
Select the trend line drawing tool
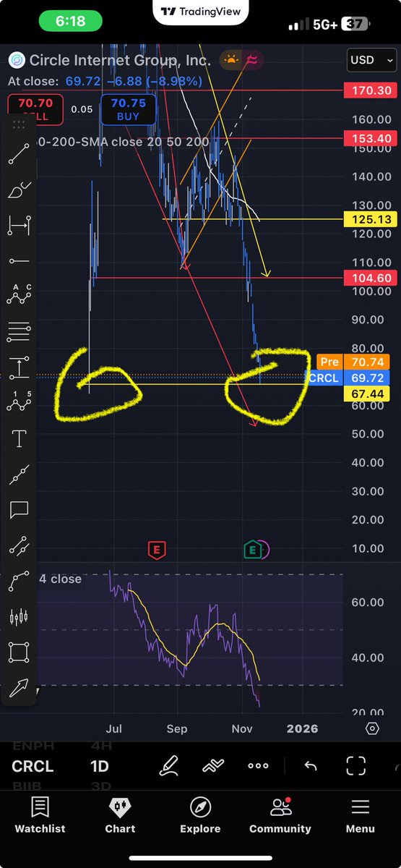[19, 154]
